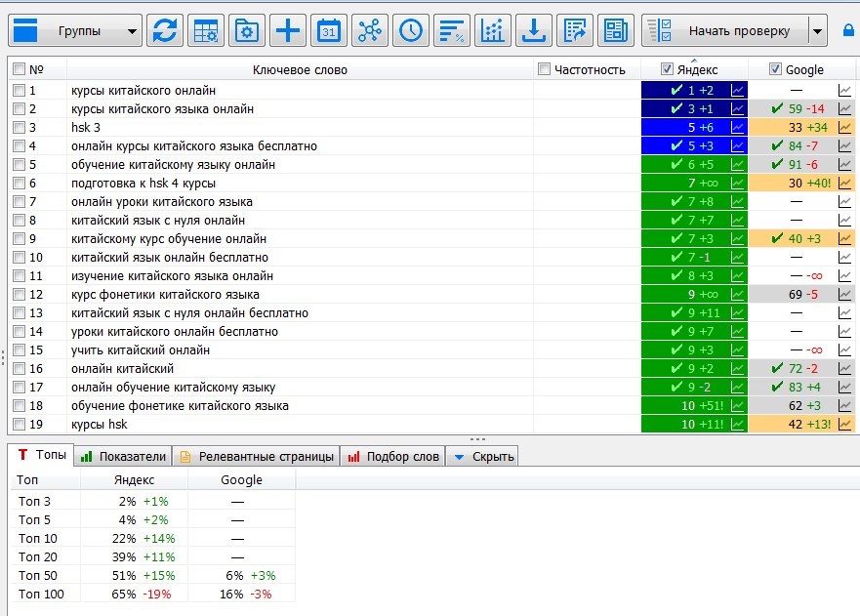The height and width of the screenshot is (616, 860).
Task: Open the calendar 31 toolbar icon
Action: (329, 30)
